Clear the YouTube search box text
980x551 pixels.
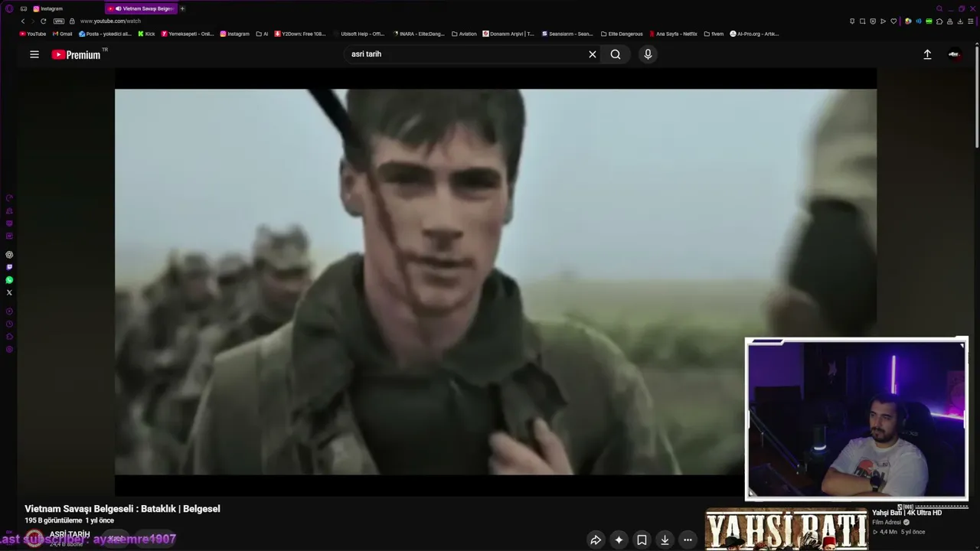[x=592, y=54]
